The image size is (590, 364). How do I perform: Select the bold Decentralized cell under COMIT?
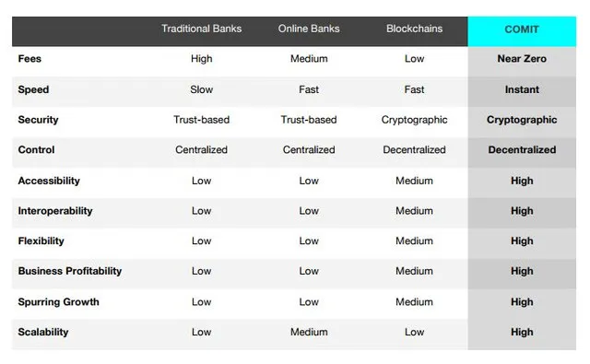coord(522,149)
